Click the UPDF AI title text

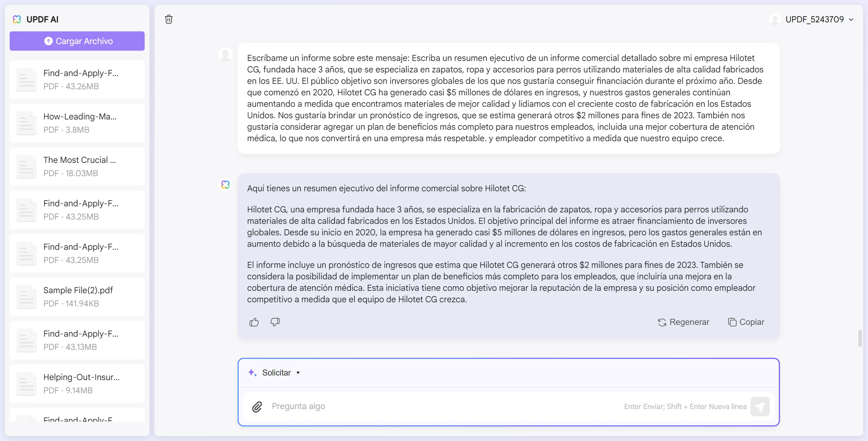point(42,20)
